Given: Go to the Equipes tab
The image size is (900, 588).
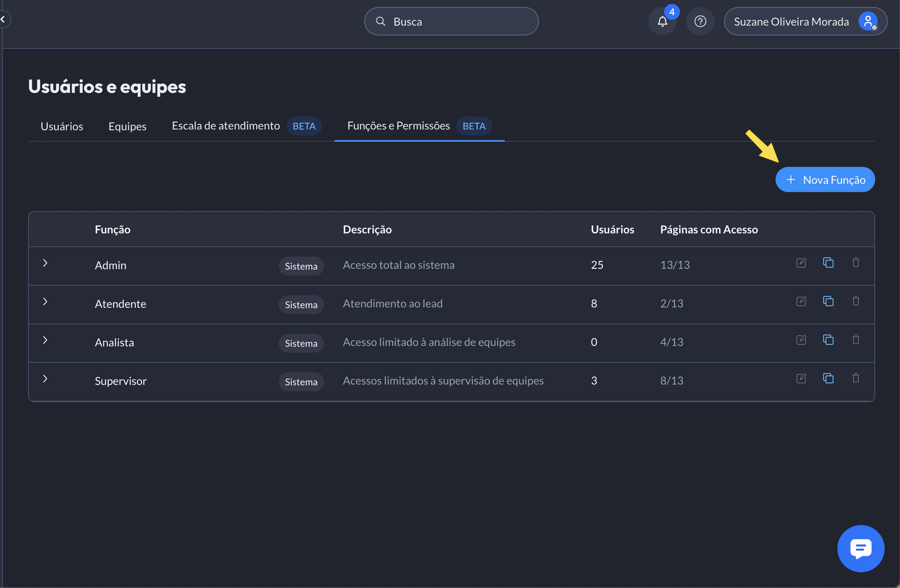Looking at the screenshot, I should click(127, 126).
